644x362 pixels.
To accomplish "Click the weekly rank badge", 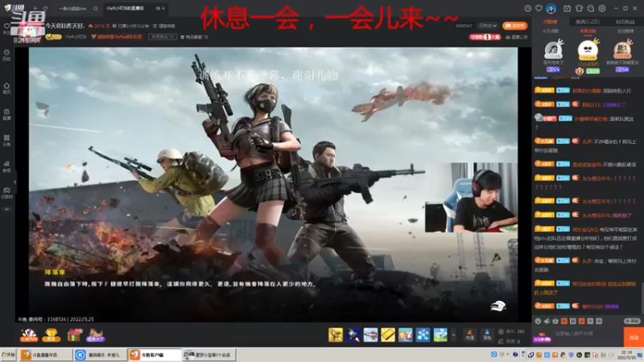I will 163,37.
